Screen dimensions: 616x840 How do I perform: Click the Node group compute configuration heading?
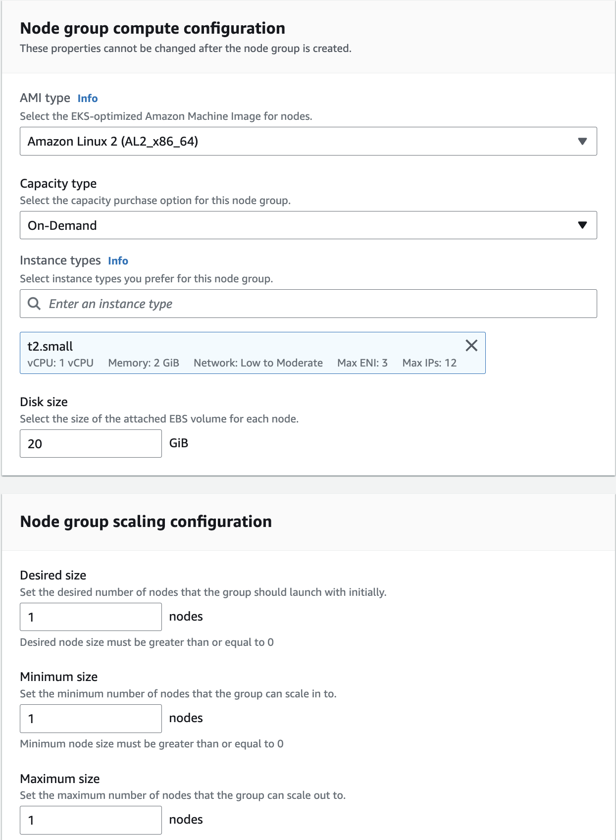pyautogui.click(x=153, y=28)
